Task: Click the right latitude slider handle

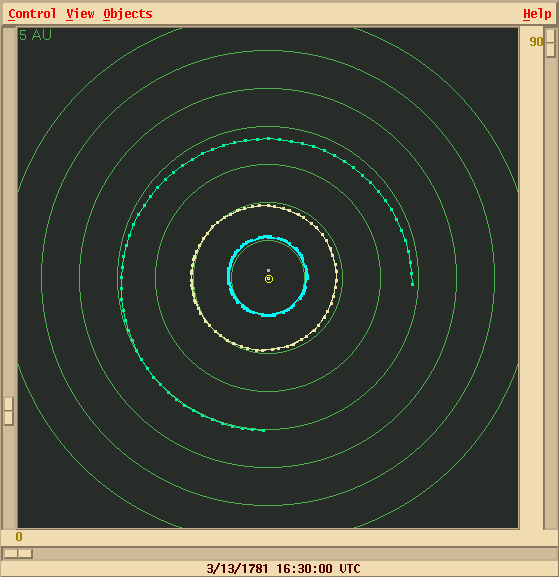Action: [551, 43]
